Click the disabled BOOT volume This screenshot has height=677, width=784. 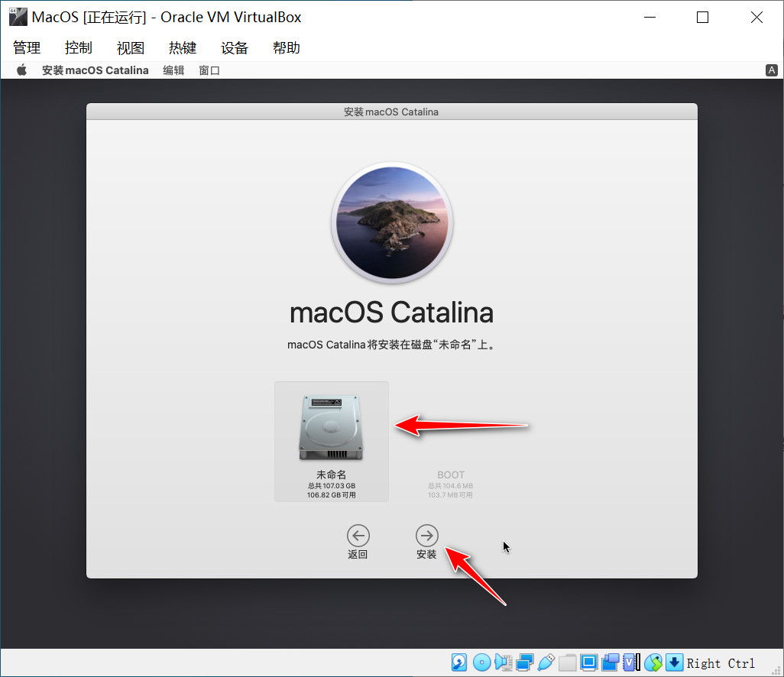click(451, 484)
